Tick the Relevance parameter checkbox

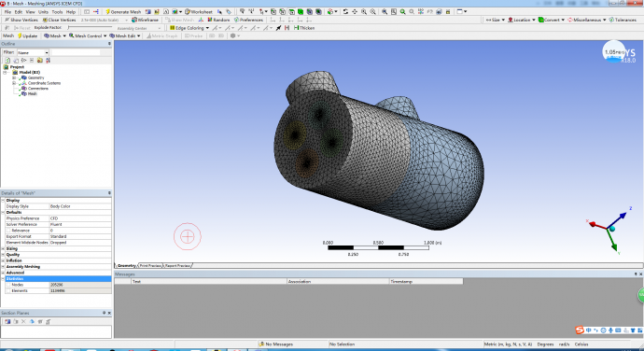[8, 231]
